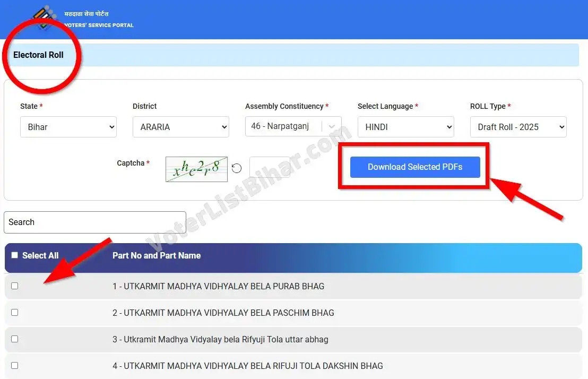Viewport: 588px width, 379px height.
Task: Check the Select All checkbox
Action: [14, 255]
